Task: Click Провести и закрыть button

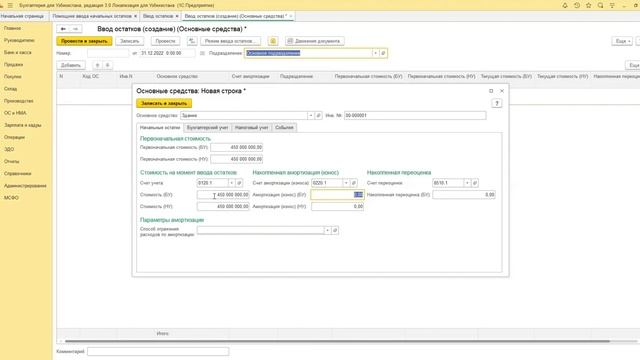Action: (84, 41)
